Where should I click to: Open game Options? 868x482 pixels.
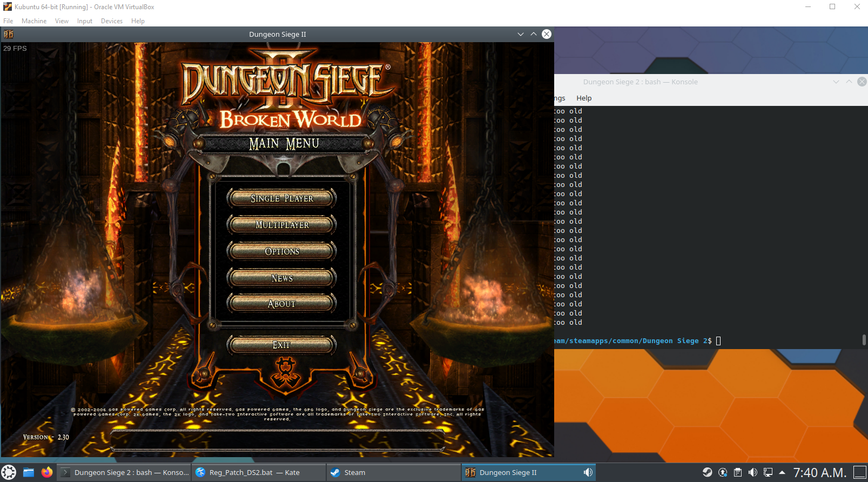tap(281, 251)
